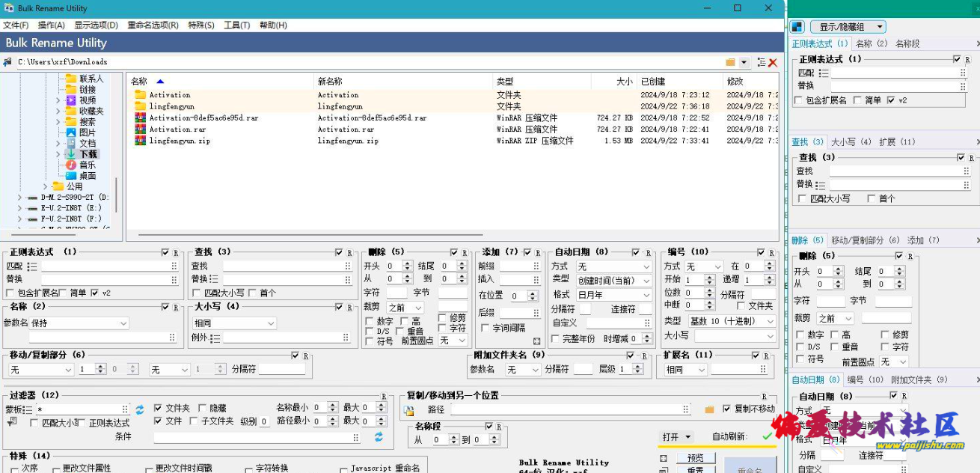Image resolution: width=980 pixels, height=473 pixels.
Task: Open the 参数名 dropdown showing 保持
Action: (x=79, y=323)
